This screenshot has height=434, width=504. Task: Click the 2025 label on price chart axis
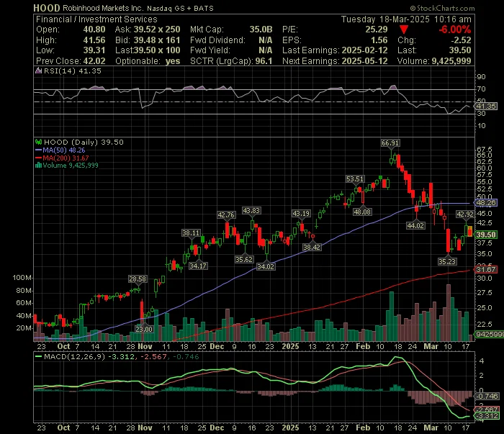pyautogui.click(x=290, y=346)
